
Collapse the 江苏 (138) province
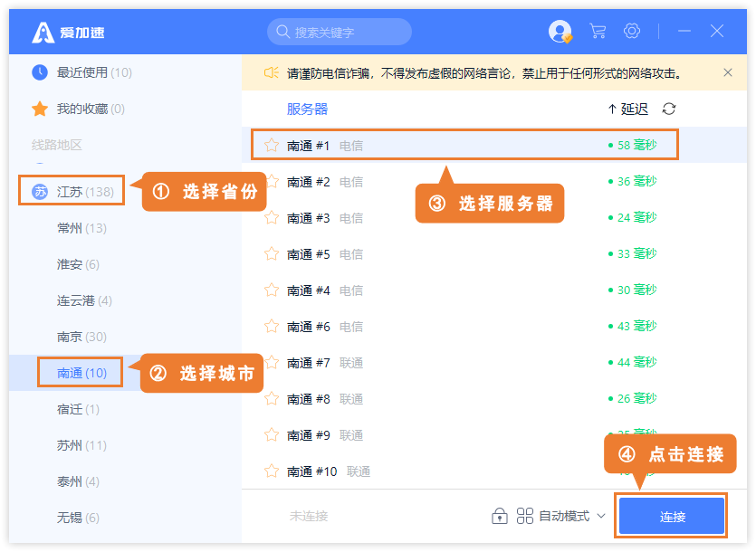(72, 192)
